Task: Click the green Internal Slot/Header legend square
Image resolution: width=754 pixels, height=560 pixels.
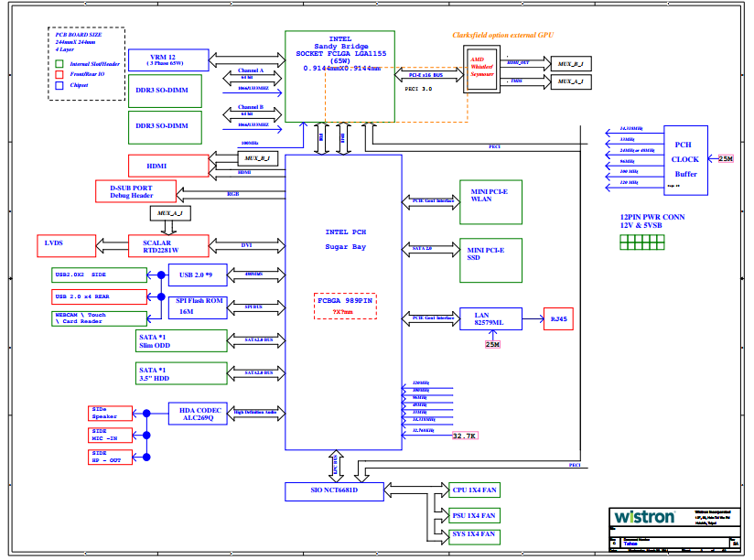Action: [59, 63]
